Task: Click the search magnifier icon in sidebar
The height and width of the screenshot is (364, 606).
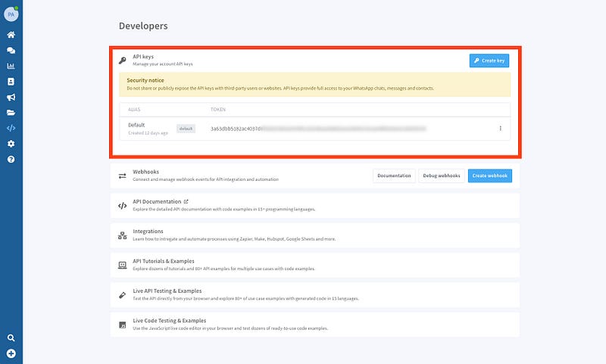Action: [x=11, y=338]
